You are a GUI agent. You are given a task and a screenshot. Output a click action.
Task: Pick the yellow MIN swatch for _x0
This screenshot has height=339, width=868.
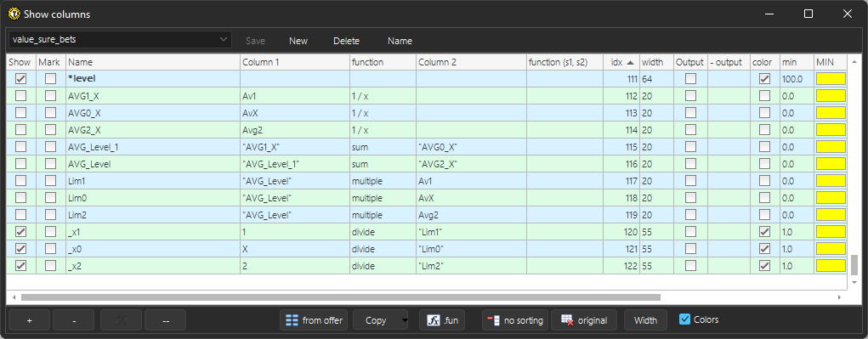[831, 249]
